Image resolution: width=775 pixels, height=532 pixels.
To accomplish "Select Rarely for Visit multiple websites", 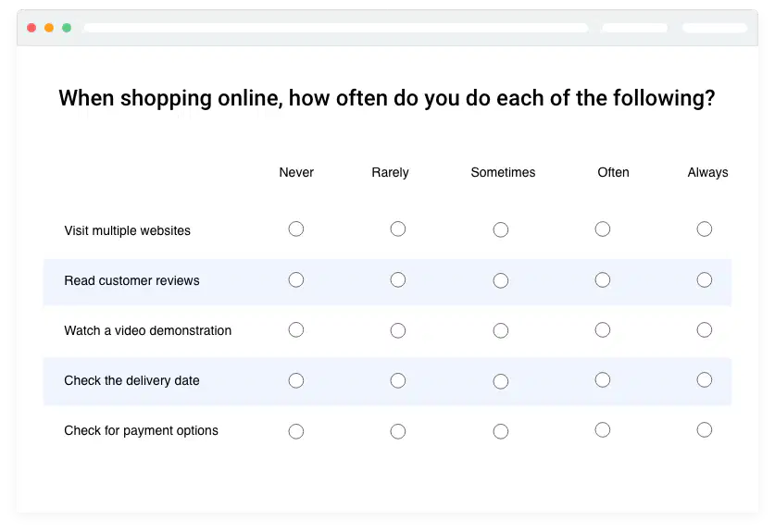I will tap(398, 229).
